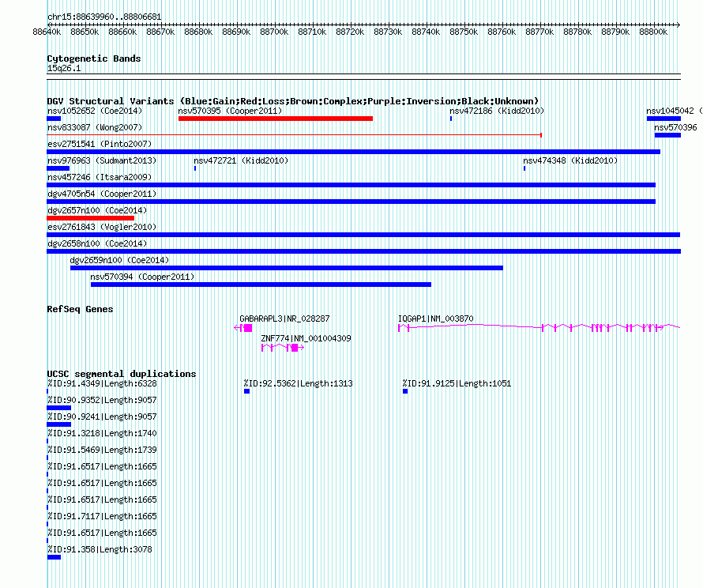Click the blue gain bar of esv2751541
This screenshot has height=588, width=703.
click(x=353, y=152)
